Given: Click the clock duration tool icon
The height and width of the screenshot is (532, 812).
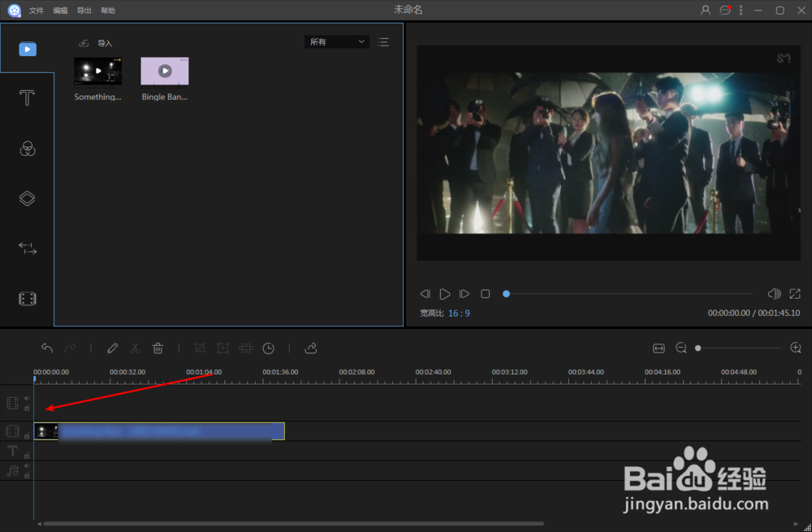Looking at the screenshot, I should click(268, 348).
